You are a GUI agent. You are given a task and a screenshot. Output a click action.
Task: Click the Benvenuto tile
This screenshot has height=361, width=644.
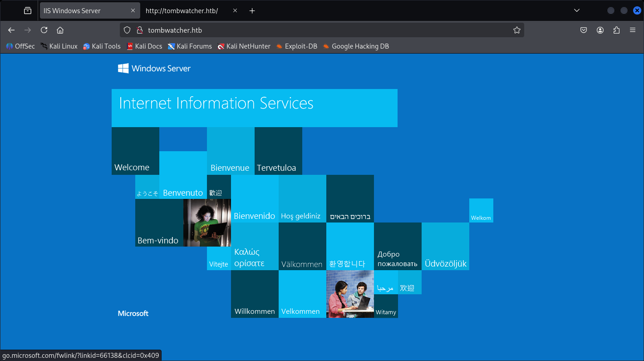click(x=183, y=175)
